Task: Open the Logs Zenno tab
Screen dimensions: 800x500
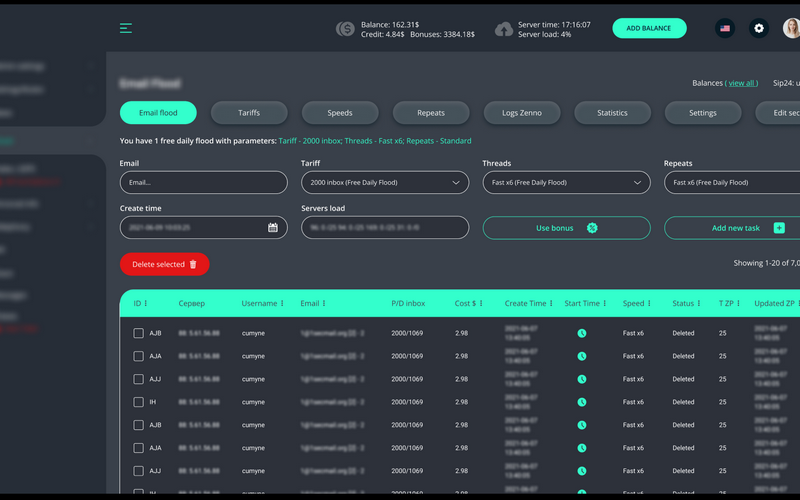Action: click(521, 113)
